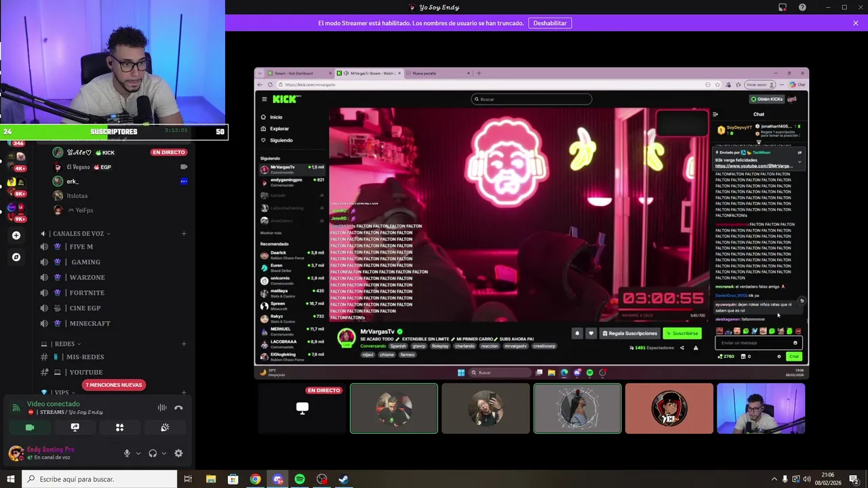
Task: Select the webcam participant tile
Action: (x=761, y=408)
